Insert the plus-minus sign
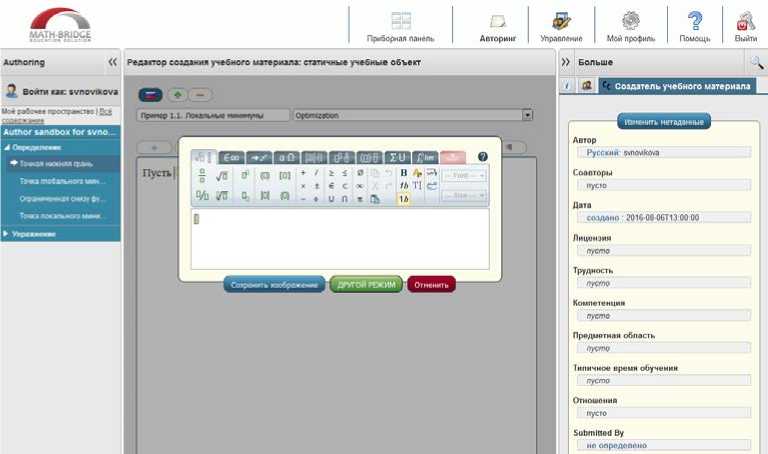The width and height of the screenshot is (768, 454). (x=317, y=186)
